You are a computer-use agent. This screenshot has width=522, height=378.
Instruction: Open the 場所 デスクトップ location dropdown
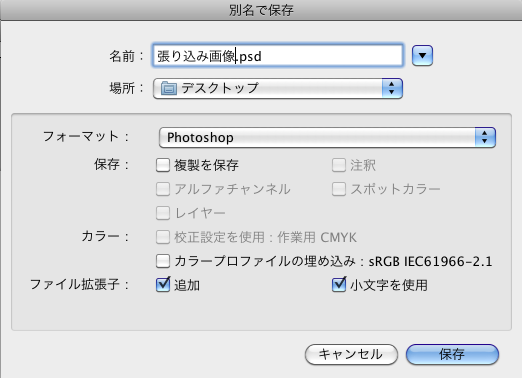pyautogui.click(x=278, y=88)
